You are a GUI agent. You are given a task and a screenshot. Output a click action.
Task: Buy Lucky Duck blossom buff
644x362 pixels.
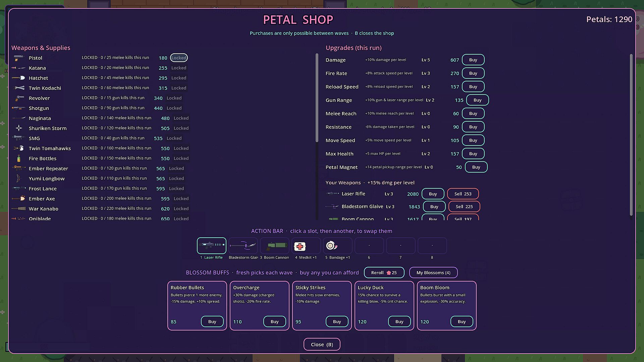pyautogui.click(x=399, y=321)
